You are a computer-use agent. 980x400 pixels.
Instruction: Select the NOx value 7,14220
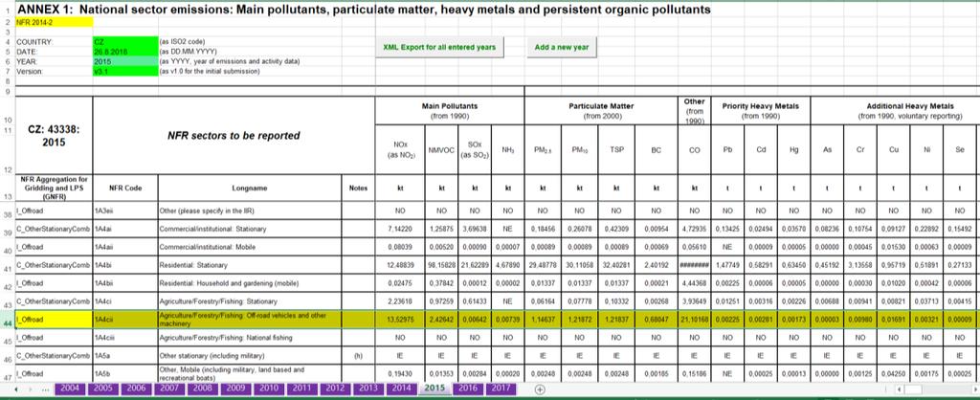point(400,229)
